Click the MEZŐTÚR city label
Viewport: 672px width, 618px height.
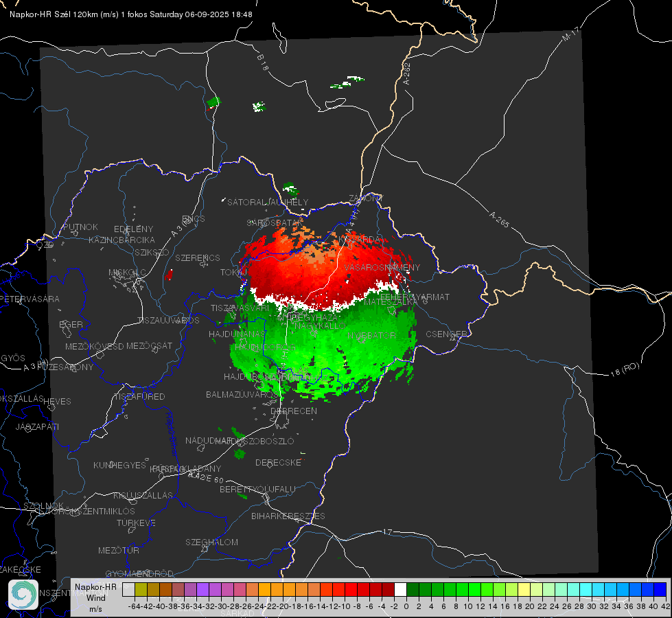(119, 550)
